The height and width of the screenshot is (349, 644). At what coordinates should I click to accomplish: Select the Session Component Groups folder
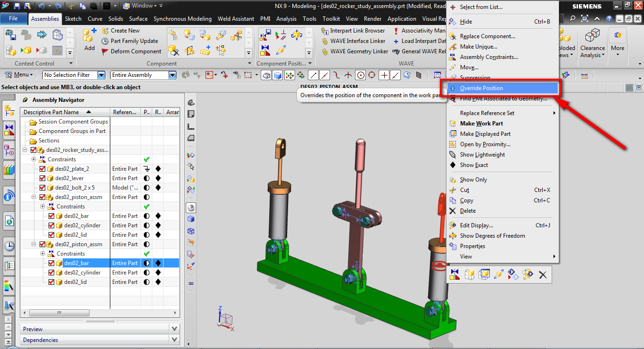[73, 122]
